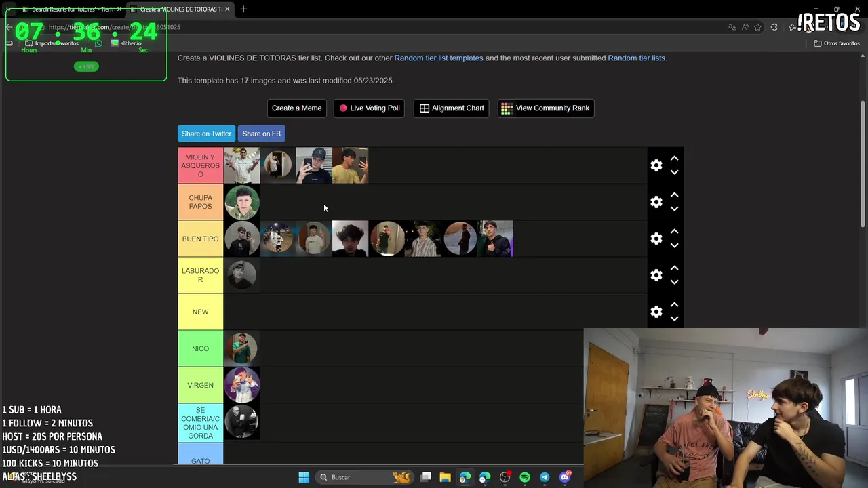Follow Random tier lists link

636,58
